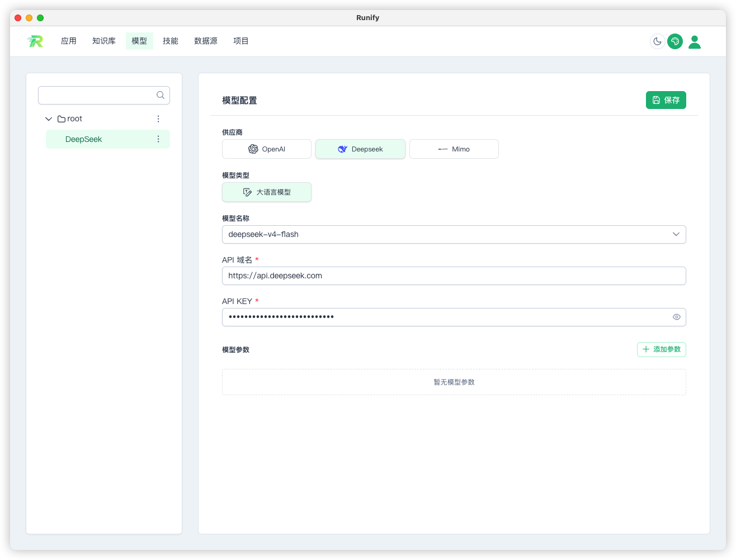
Task: Click the Runify logo icon
Action: (35, 41)
